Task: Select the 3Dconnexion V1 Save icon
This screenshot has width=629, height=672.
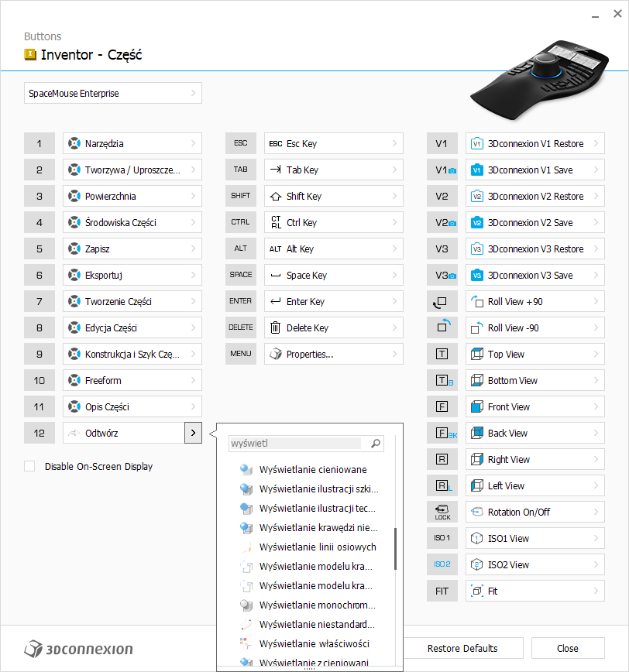Action: click(478, 170)
